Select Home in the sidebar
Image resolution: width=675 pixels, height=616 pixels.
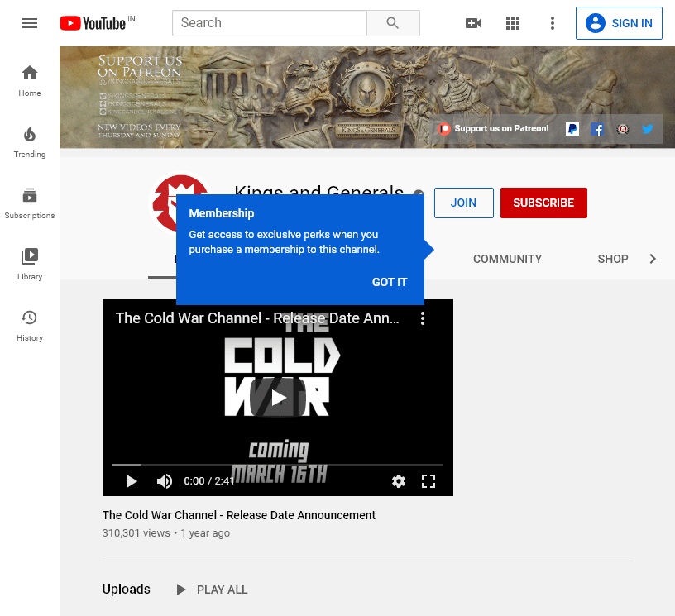[30, 81]
